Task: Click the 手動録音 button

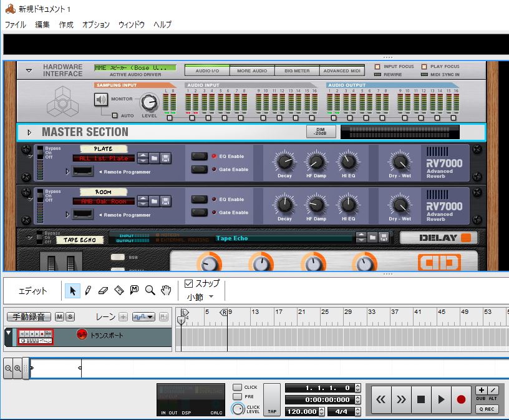Action: tap(29, 316)
